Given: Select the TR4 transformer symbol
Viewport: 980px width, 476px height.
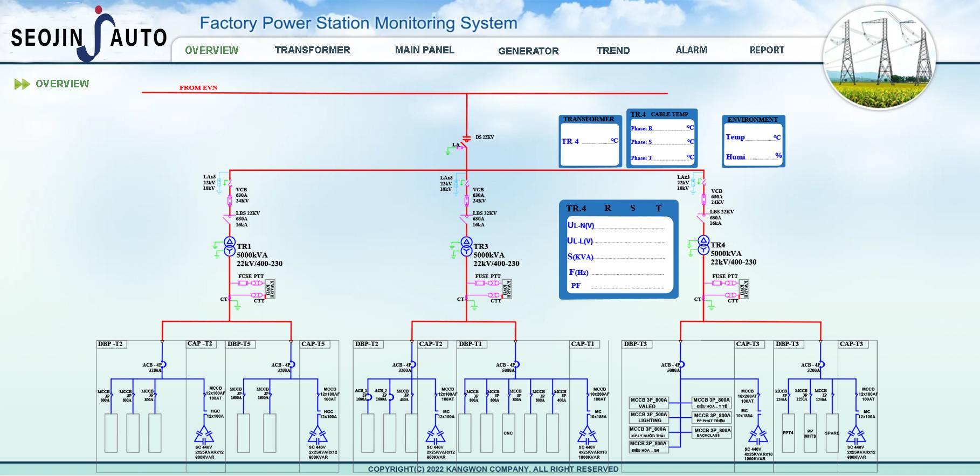Looking at the screenshot, I should (x=703, y=245).
